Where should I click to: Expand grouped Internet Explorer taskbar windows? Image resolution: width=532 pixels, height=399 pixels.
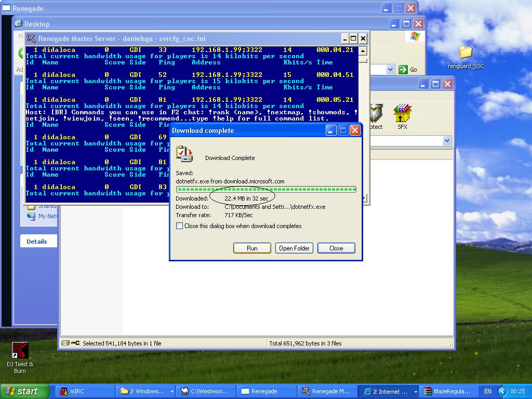389,391
